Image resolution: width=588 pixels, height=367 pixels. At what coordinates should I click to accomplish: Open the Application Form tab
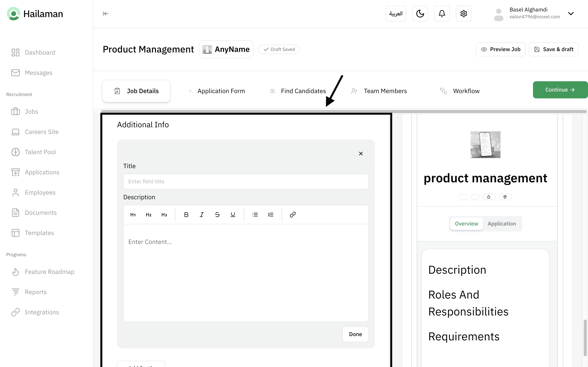[x=221, y=91]
